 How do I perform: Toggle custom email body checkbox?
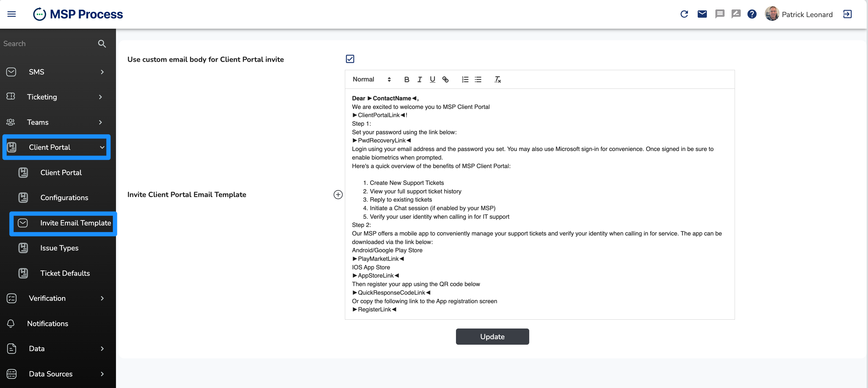(350, 59)
